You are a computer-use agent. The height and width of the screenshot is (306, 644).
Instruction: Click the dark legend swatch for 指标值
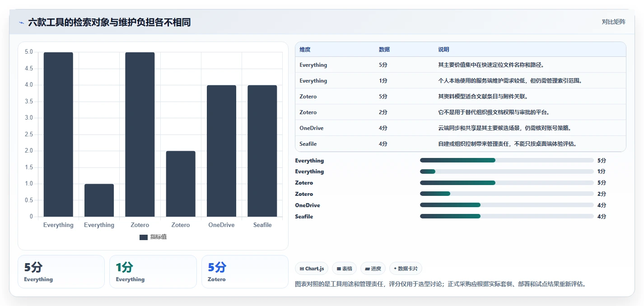tap(144, 237)
